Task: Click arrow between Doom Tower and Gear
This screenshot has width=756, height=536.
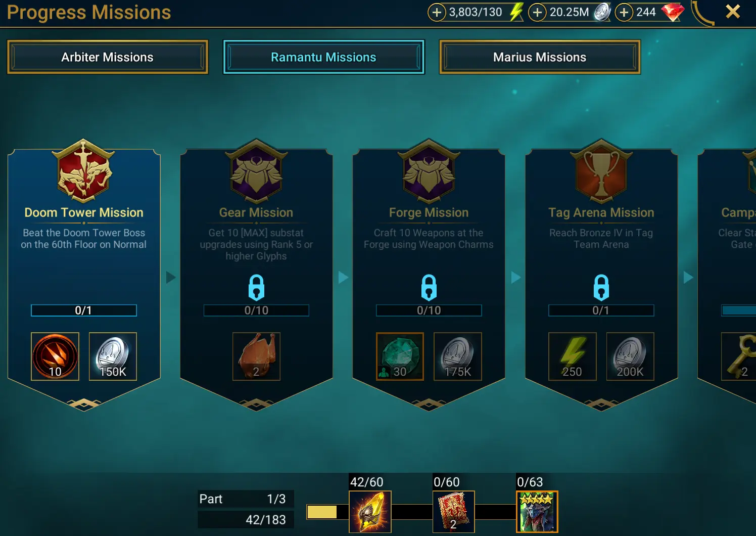Action: pos(171,277)
